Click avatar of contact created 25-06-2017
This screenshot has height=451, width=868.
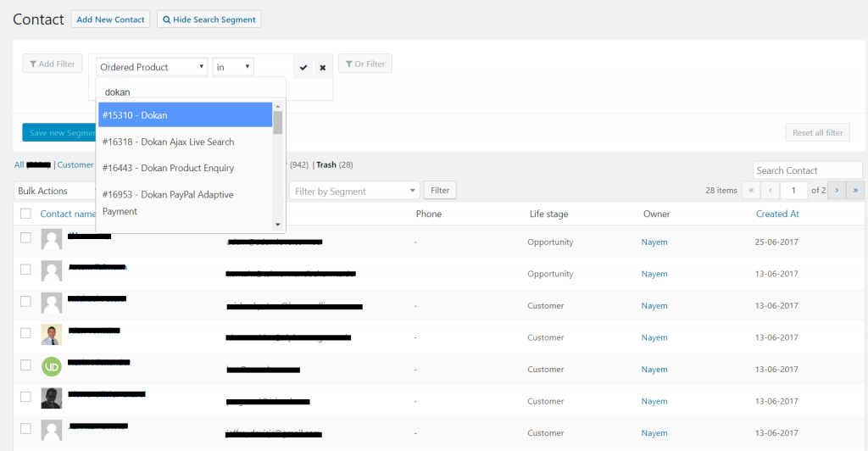click(52, 240)
